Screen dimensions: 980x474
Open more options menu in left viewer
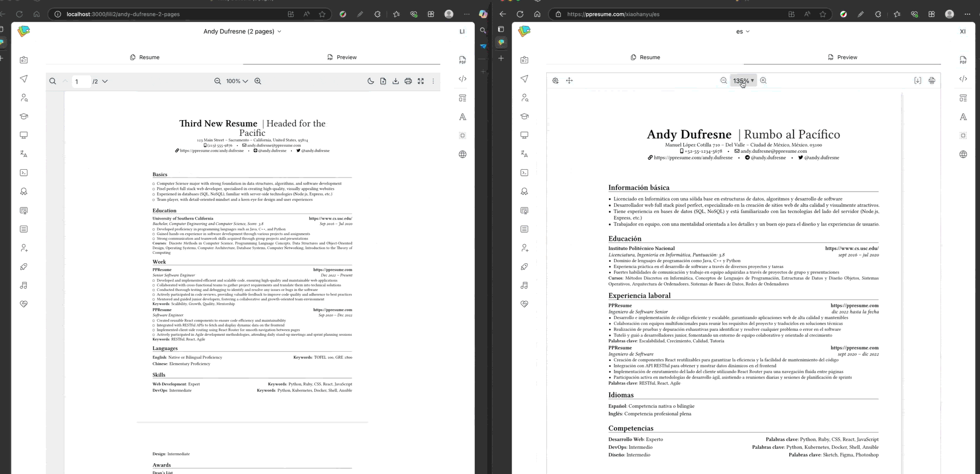(433, 81)
